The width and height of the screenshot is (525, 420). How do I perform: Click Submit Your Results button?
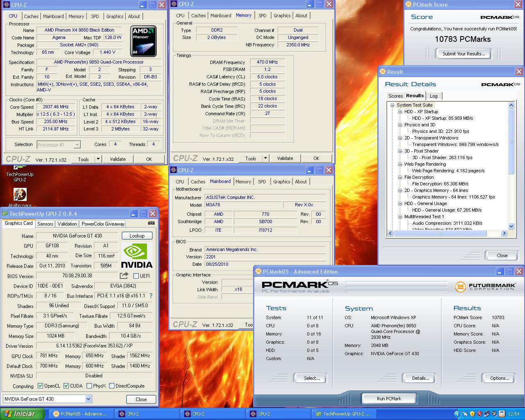tap(463, 54)
